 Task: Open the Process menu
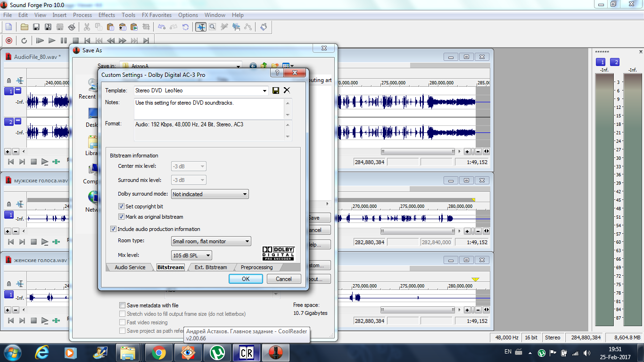coord(83,15)
